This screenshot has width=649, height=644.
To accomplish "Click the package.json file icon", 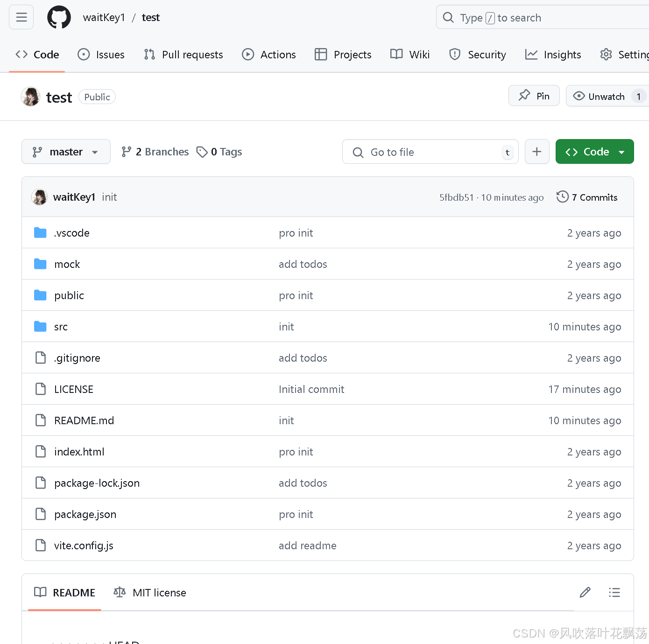I will click(x=41, y=514).
